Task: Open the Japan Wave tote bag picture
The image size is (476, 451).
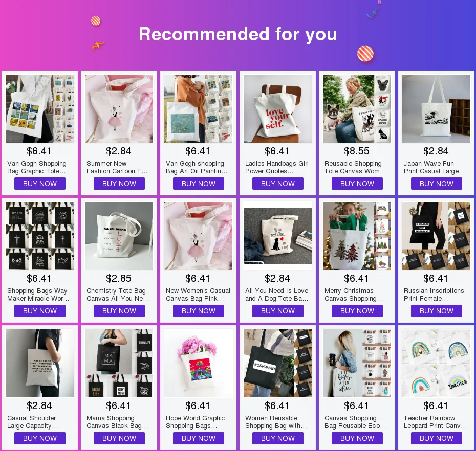Action: [x=436, y=108]
